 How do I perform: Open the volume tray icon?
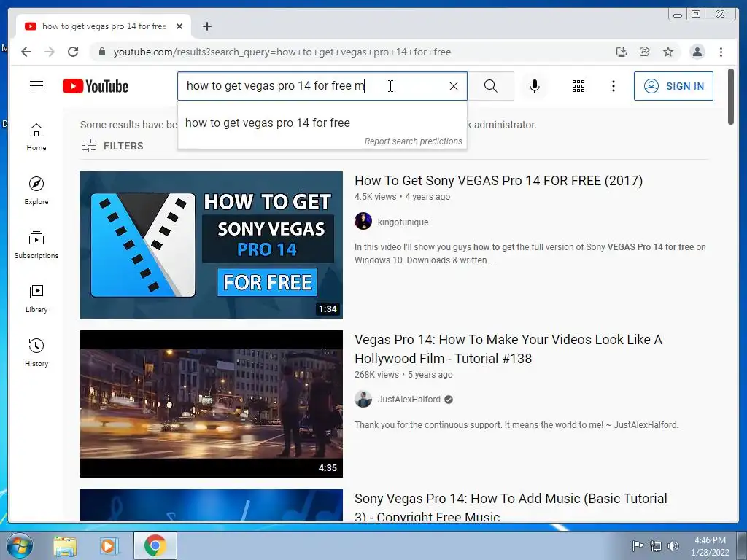coord(673,545)
